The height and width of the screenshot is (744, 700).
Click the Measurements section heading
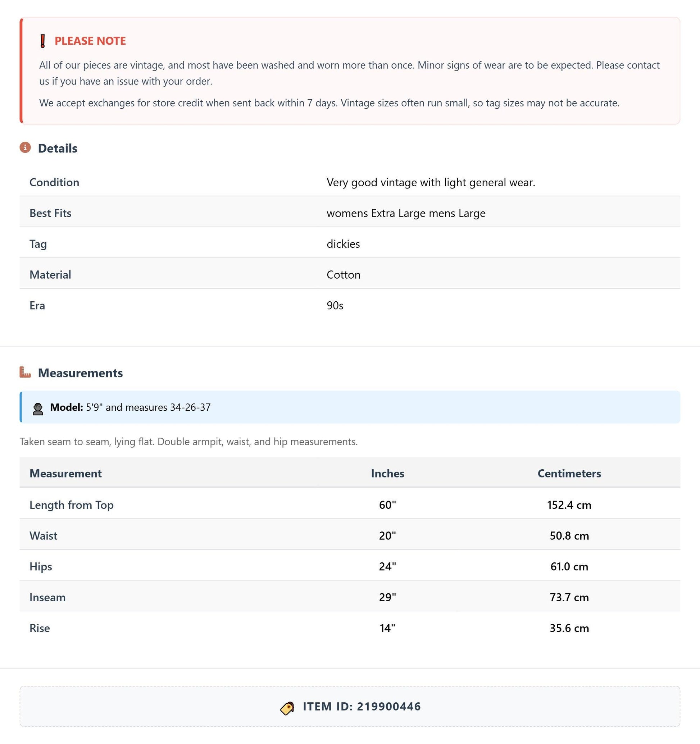coord(81,373)
